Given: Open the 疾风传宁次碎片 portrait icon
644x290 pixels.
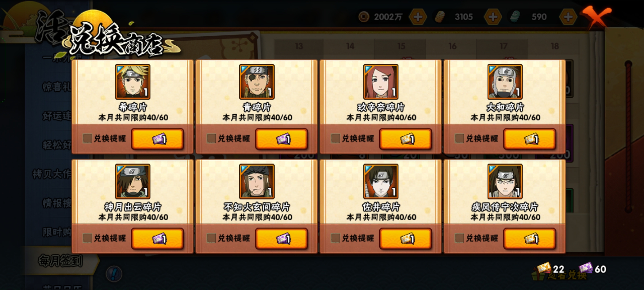Looking at the screenshot, I should (505, 181).
